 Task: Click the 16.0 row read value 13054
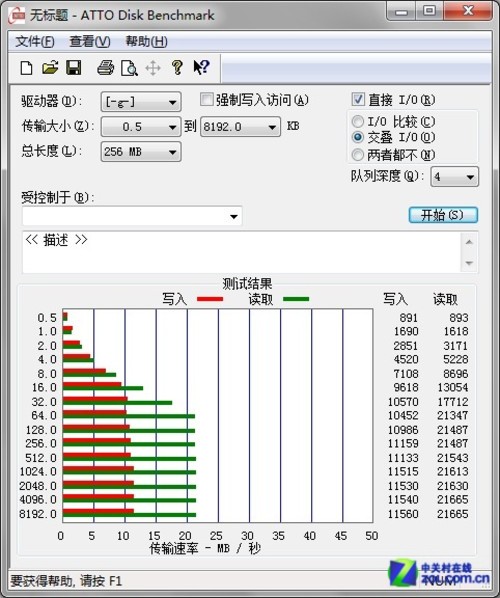[x=452, y=387]
